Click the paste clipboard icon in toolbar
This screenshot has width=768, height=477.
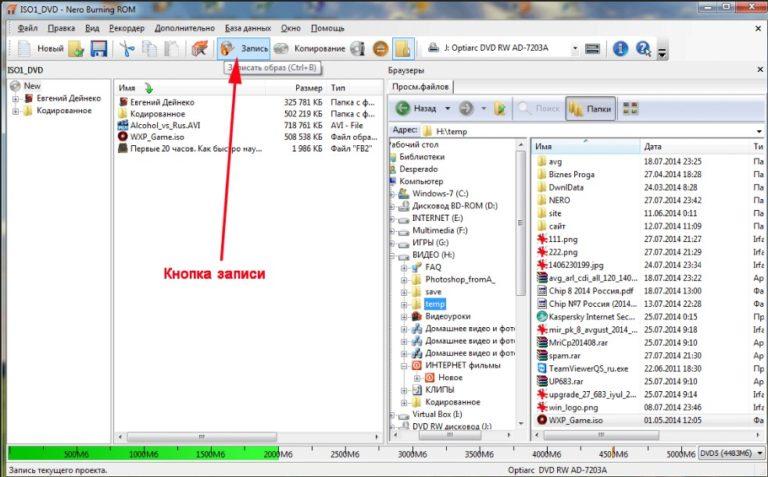[x=171, y=49]
